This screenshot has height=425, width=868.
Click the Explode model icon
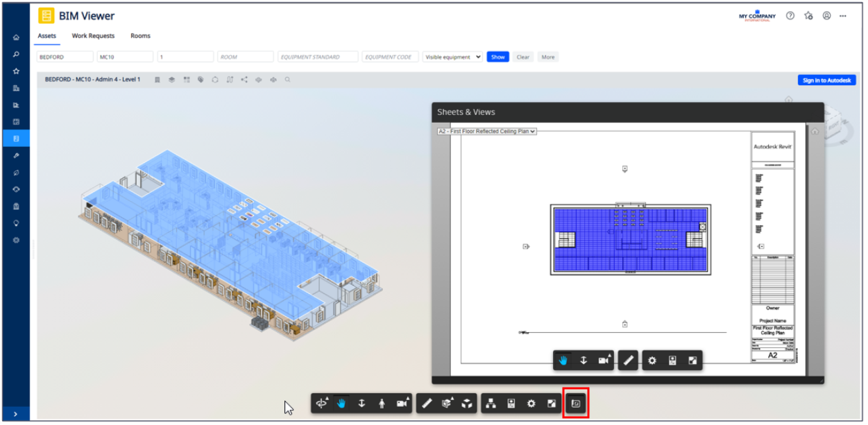(x=466, y=402)
